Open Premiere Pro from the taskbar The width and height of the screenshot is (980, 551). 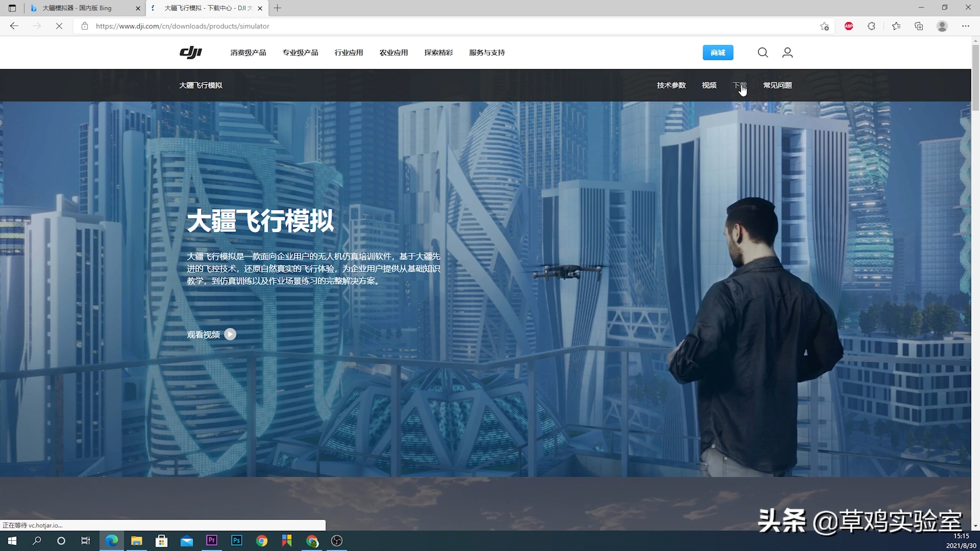pos(212,541)
